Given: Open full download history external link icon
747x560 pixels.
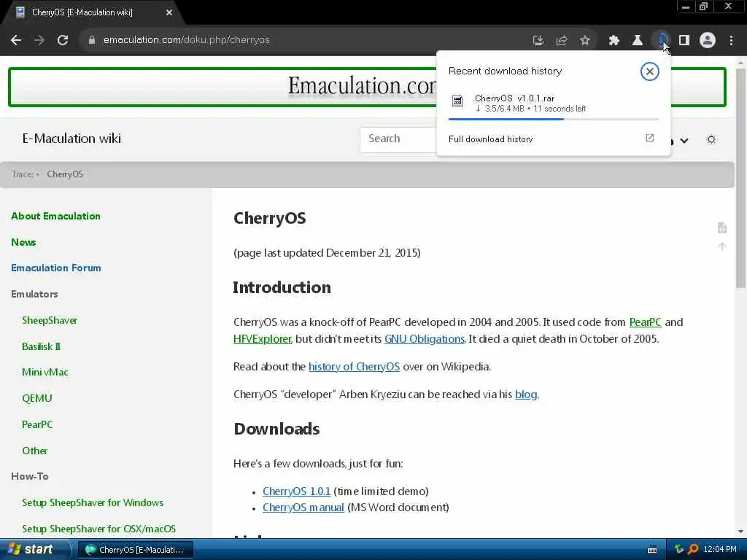Looking at the screenshot, I should pos(650,138).
